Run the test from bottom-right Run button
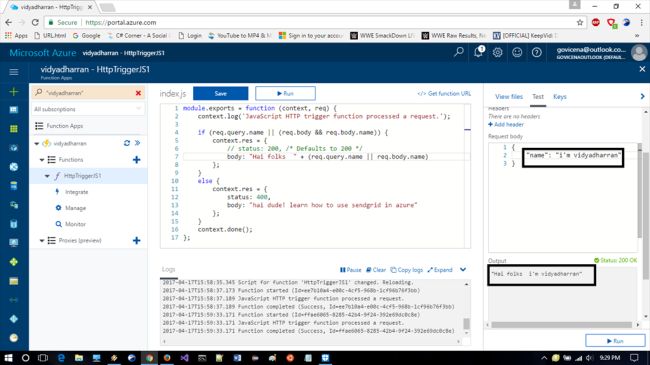The width and height of the screenshot is (650, 365). 615,341
